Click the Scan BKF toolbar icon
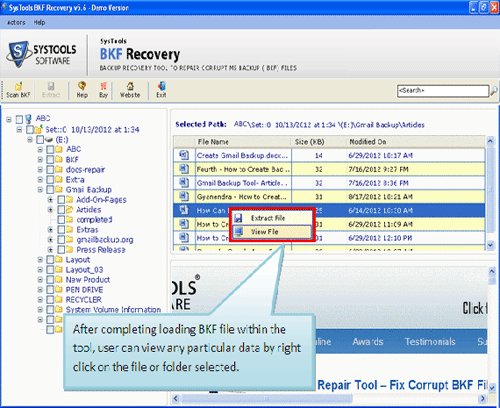500x408 pixels. pyautogui.click(x=18, y=86)
